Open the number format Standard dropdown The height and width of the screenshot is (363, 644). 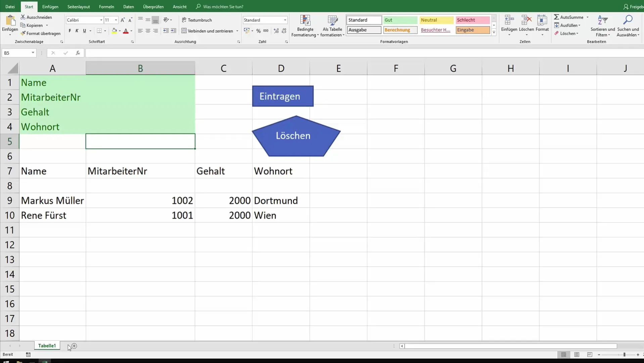click(x=285, y=20)
